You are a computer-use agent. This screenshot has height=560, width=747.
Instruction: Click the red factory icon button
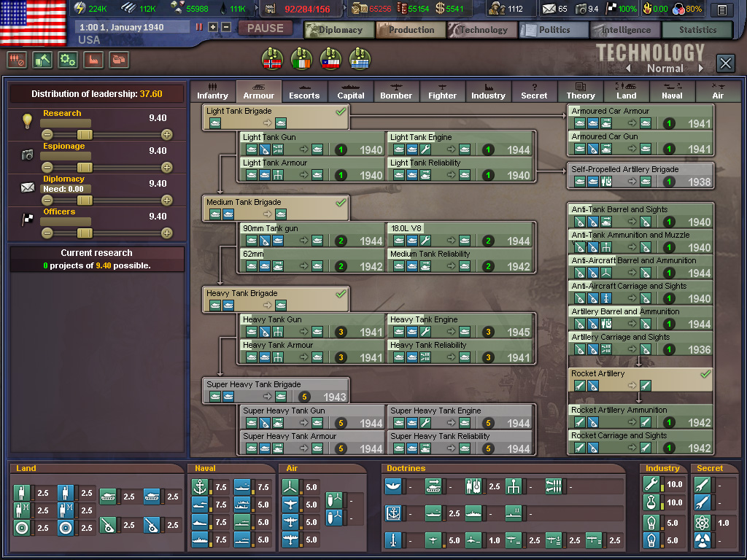click(93, 60)
